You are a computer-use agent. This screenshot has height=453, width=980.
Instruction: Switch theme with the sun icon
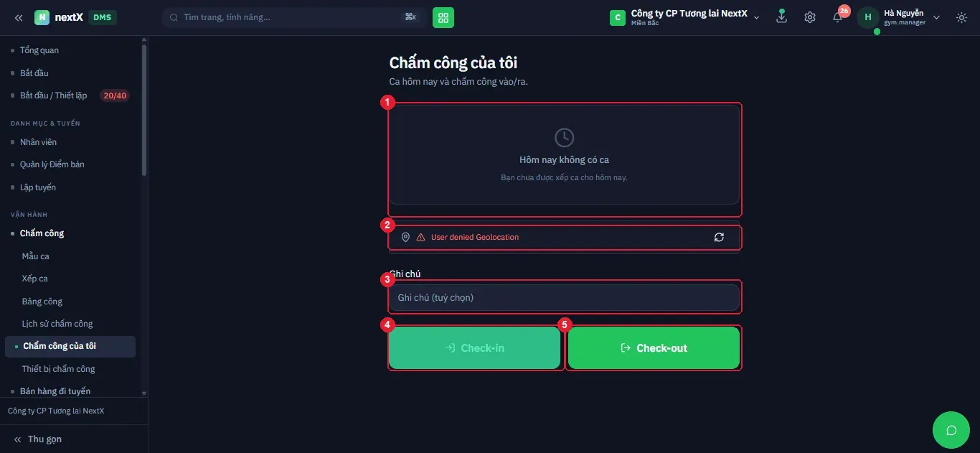(x=962, y=17)
